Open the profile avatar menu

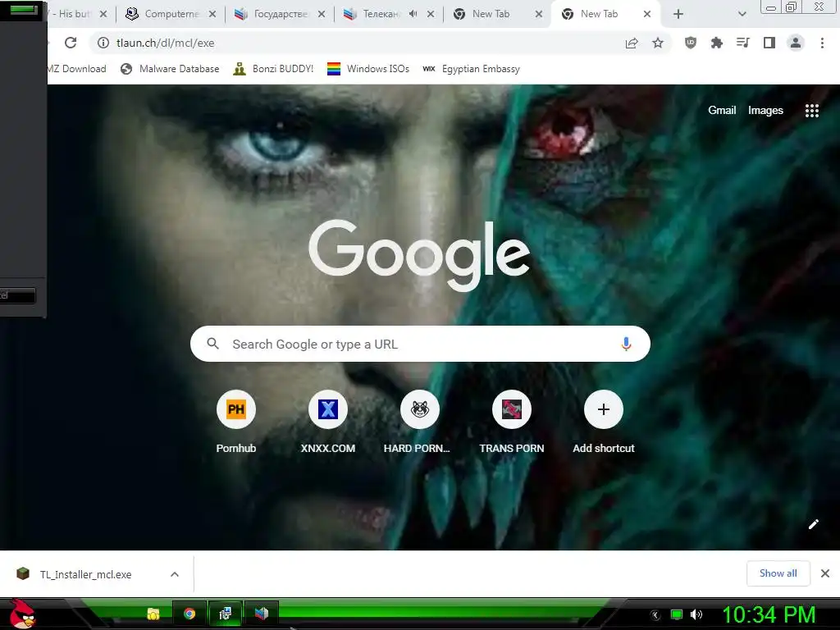tap(796, 43)
